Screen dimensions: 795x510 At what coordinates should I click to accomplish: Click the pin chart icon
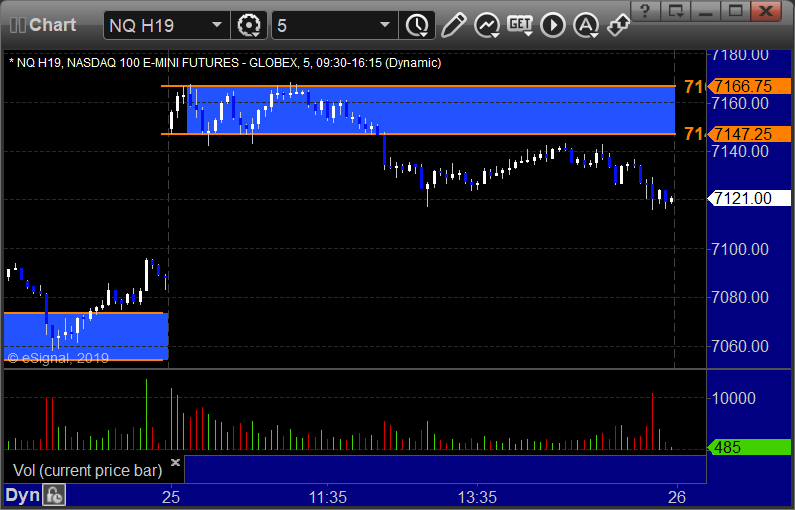click(x=619, y=25)
